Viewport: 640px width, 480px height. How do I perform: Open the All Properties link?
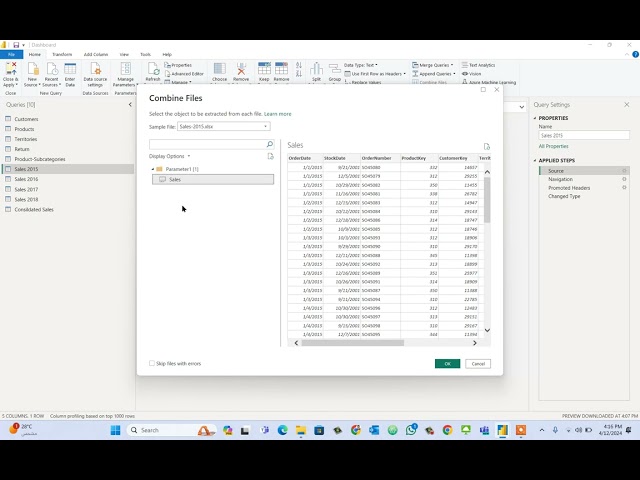tap(553, 146)
